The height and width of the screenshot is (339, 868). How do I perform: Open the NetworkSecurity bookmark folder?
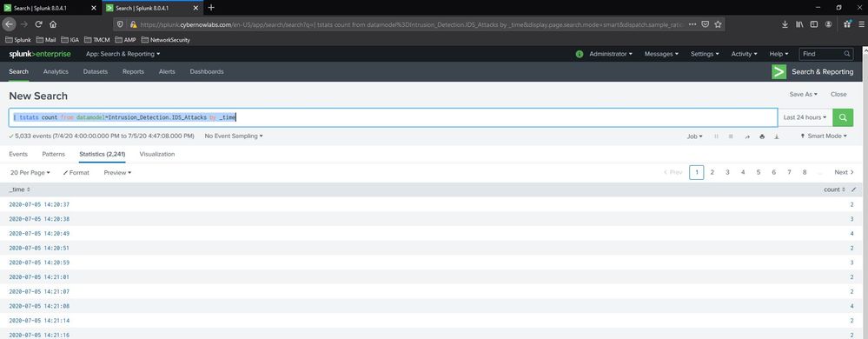(x=166, y=40)
